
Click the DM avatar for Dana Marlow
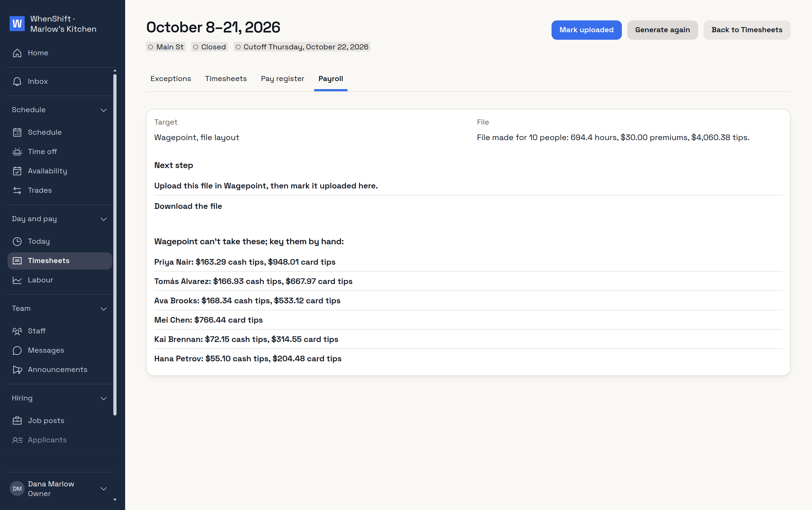coord(17,489)
